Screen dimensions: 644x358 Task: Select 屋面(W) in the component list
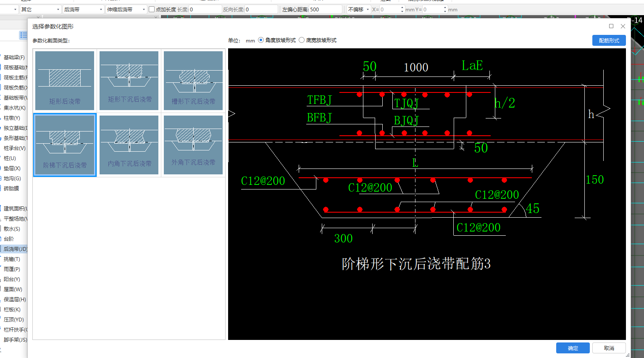[13, 289]
